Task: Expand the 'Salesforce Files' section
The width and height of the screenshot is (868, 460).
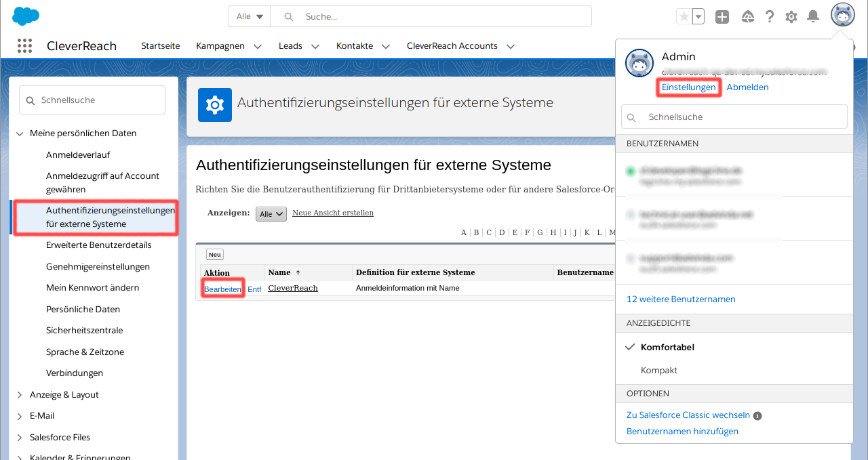Action: click(19, 438)
